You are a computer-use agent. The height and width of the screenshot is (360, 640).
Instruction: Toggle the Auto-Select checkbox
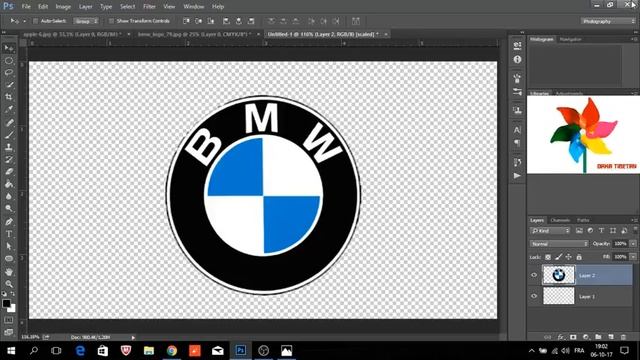tap(36, 21)
